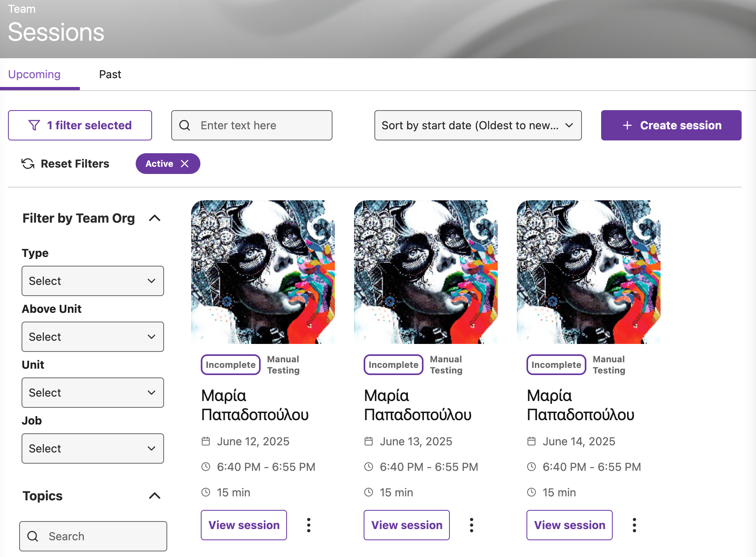Image resolution: width=756 pixels, height=557 pixels.
Task: Collapse the Topics section chevron
Action: (154, 496)
